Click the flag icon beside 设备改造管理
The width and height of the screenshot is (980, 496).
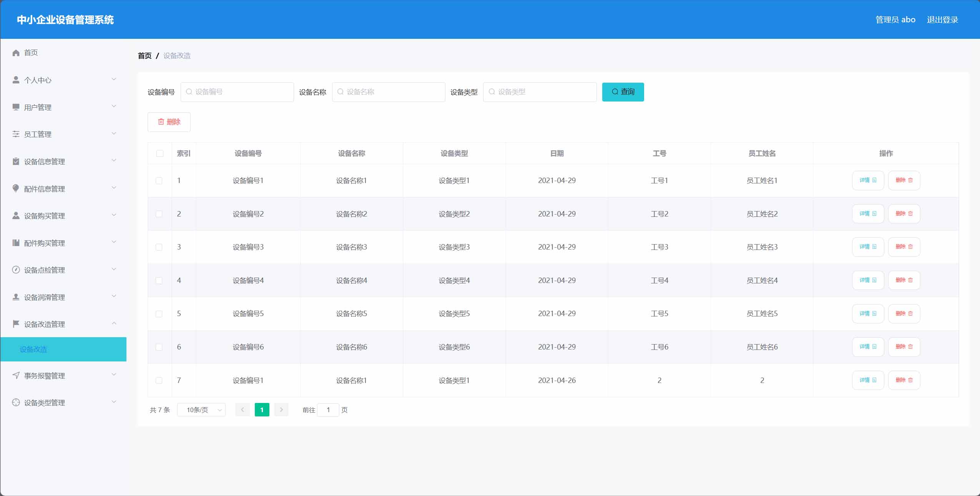pyautogui.click(x=16, y=324)
